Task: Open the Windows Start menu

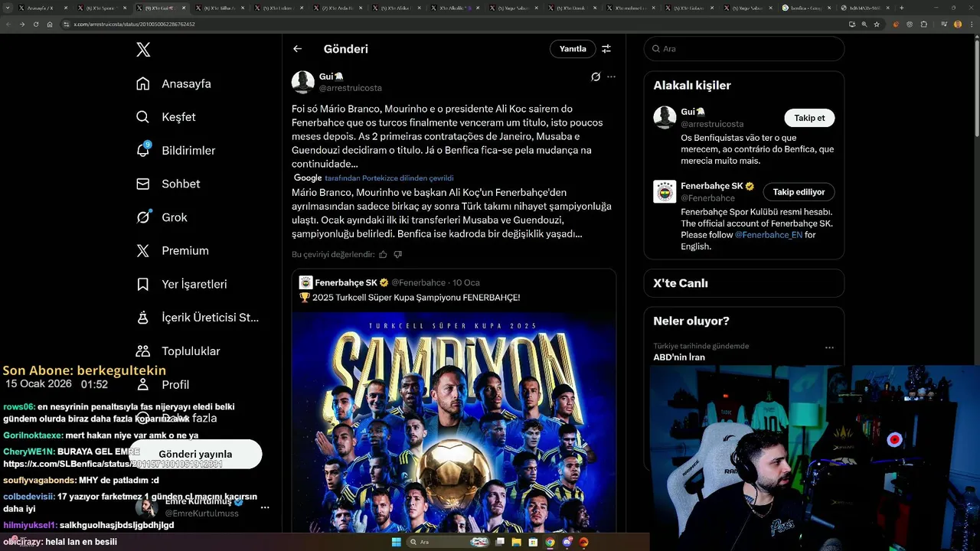Action: click(397, 542)
